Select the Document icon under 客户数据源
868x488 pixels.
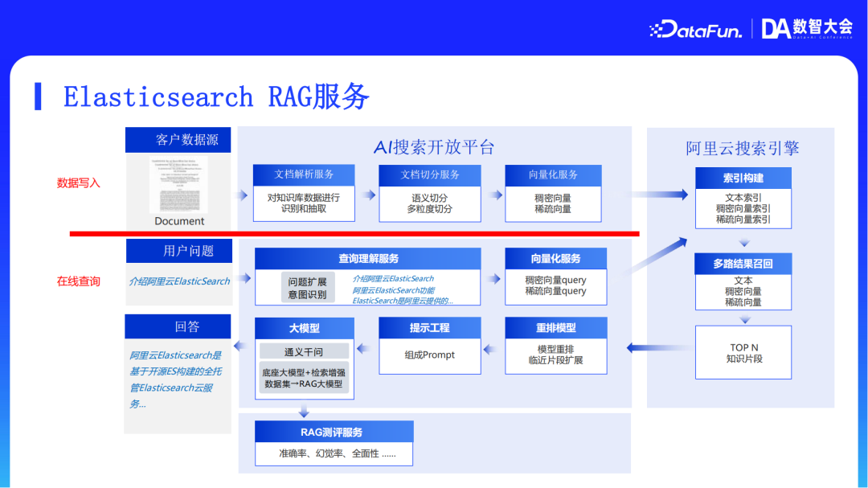click(178, 187)
